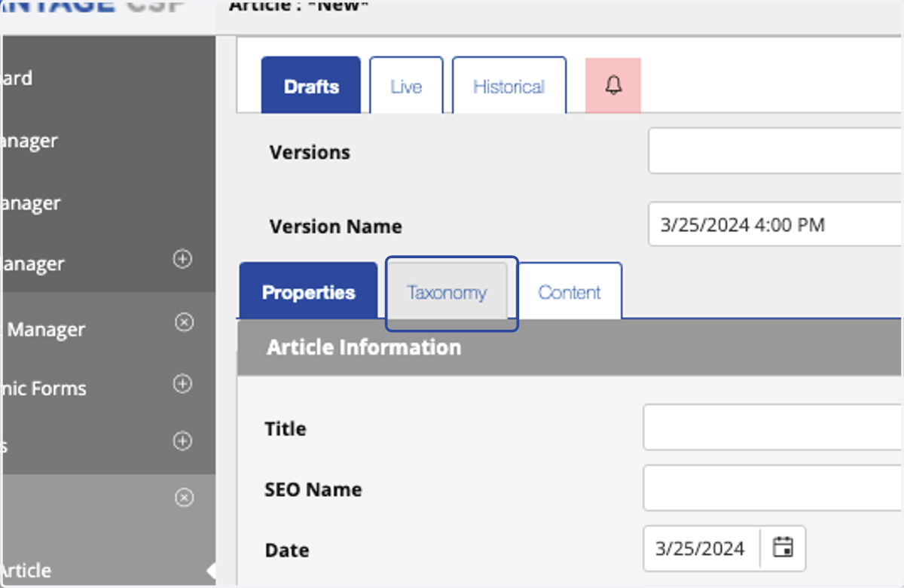The image size is (904, 588).
Task: Click into the SEO Name field
Action: click(x=774, y=488)
